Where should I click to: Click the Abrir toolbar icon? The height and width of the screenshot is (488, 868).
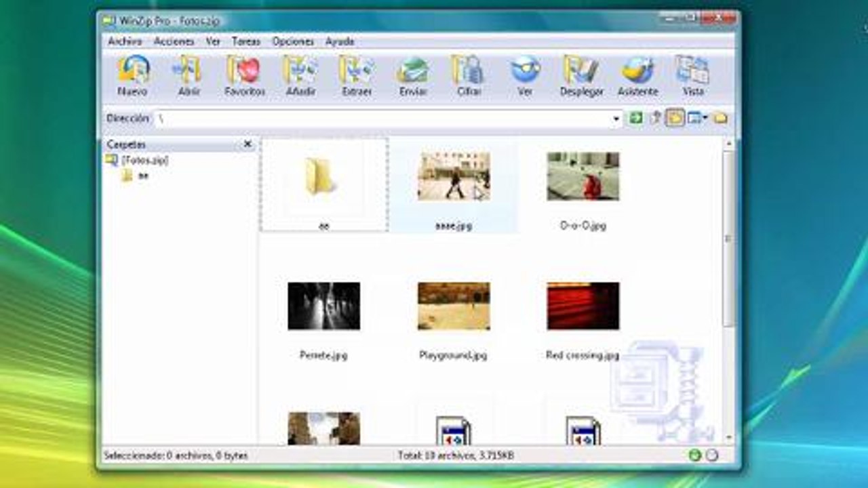pyautogui.click(x=188, y=76)
